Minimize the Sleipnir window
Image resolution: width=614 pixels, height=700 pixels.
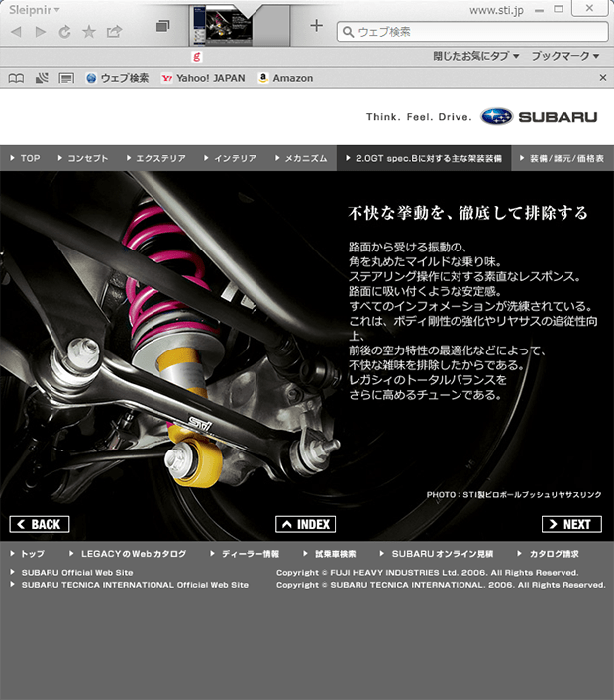[540, 9]
